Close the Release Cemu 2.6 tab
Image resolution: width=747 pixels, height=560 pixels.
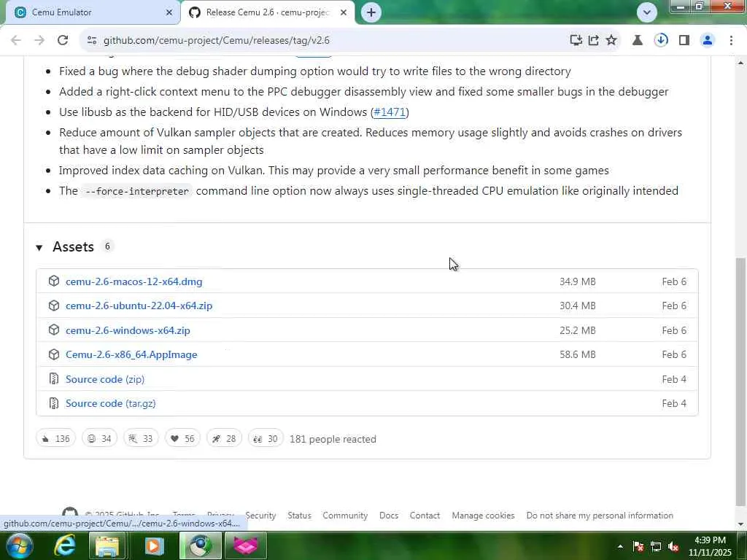344,12
